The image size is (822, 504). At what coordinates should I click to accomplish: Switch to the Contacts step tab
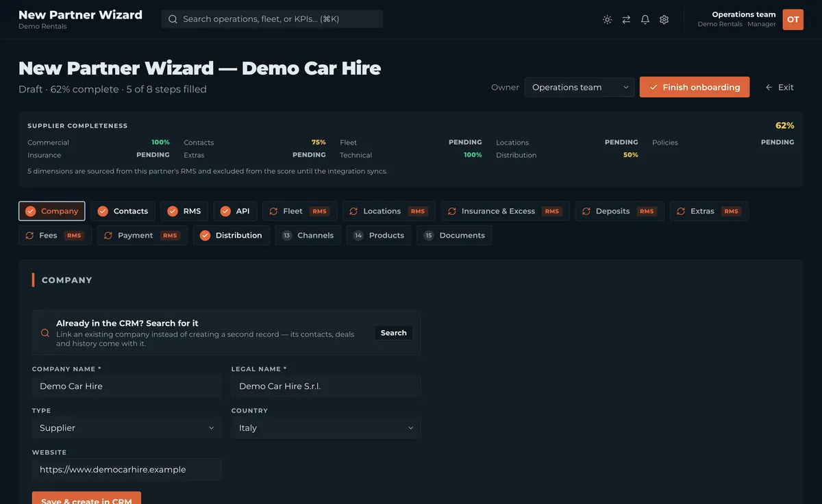pos(123,211)
